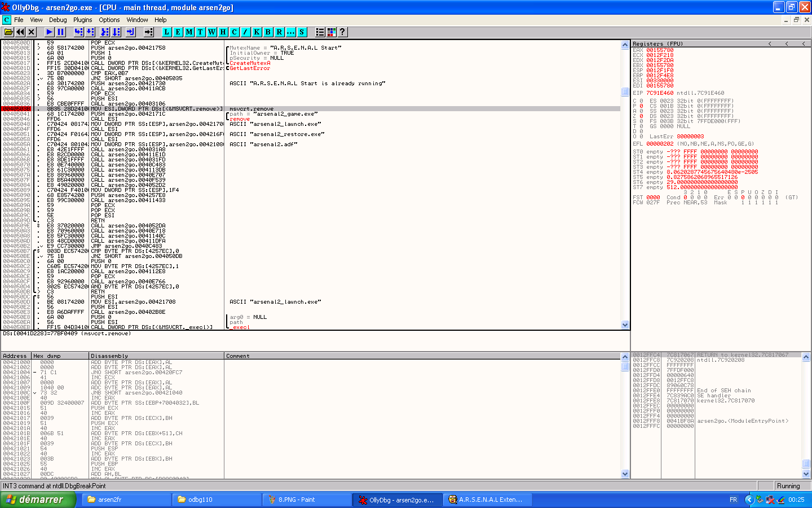
Task: Select the "arsen2go.<ModuleEntryPoint>" stack entry
Action: [743, 421]
